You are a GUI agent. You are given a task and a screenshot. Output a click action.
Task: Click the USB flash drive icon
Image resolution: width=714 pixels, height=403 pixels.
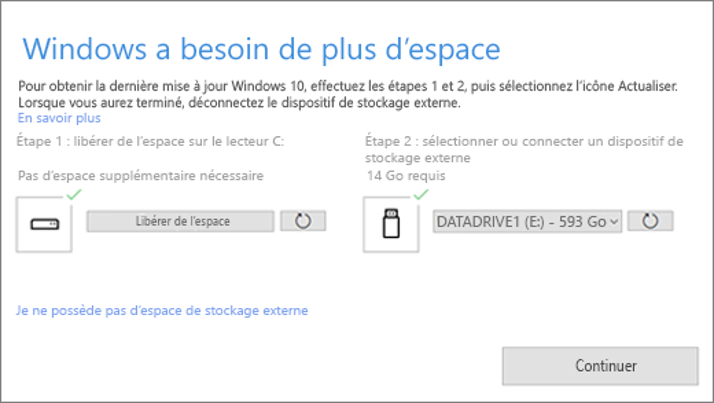(391, 224)
